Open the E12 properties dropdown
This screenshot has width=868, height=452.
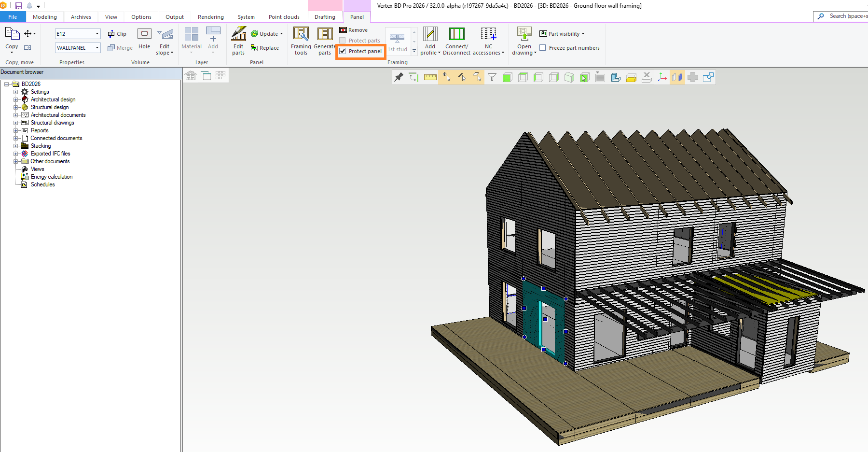[x=97, y=34]
